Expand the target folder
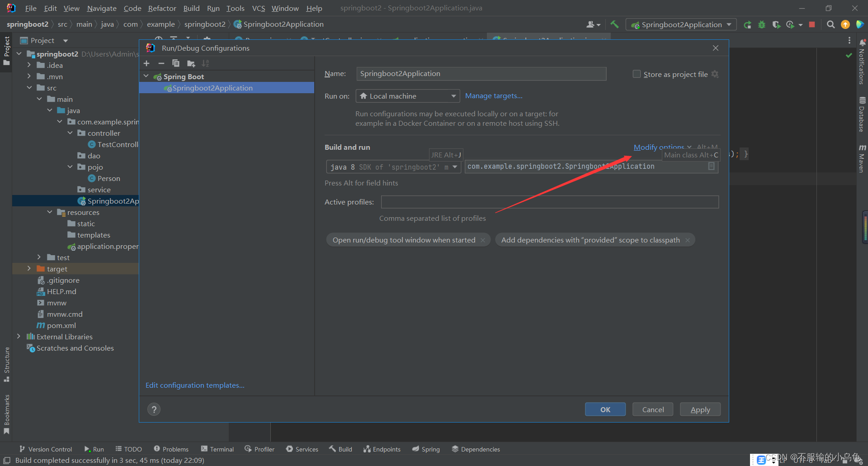 29,269
